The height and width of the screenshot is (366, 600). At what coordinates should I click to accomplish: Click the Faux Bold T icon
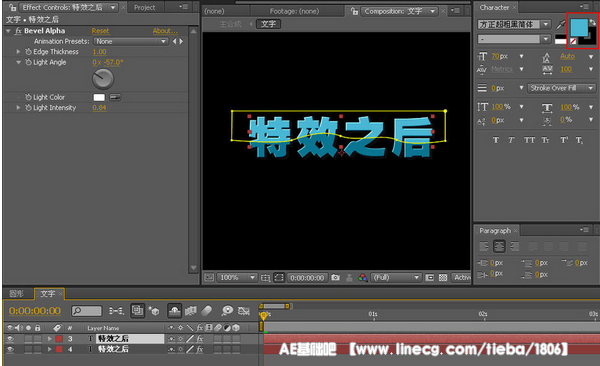[x=496, y=140]
